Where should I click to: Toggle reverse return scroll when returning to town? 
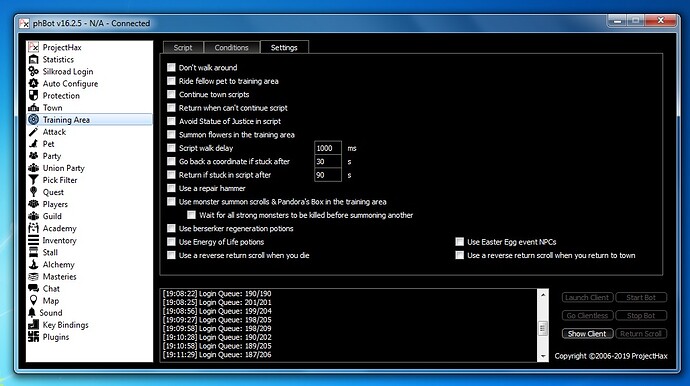[x=459, y=255]
